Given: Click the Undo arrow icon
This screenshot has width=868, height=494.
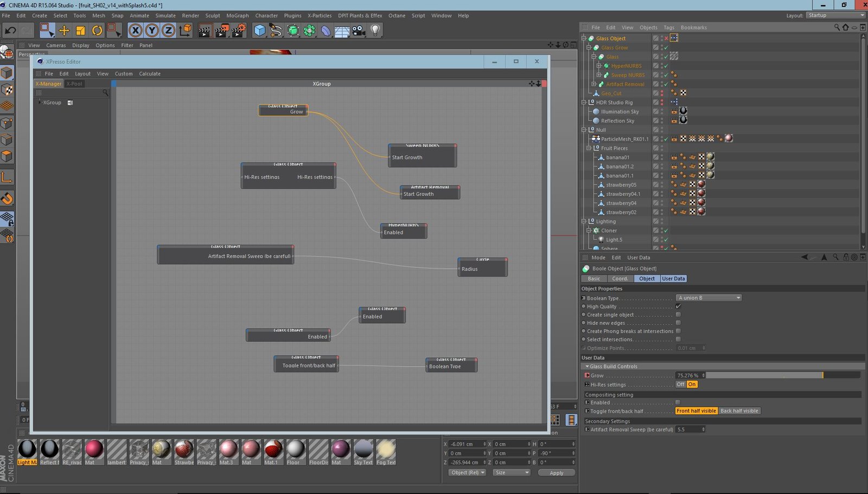Looking at the screenshot, I should tap(10, 30).
